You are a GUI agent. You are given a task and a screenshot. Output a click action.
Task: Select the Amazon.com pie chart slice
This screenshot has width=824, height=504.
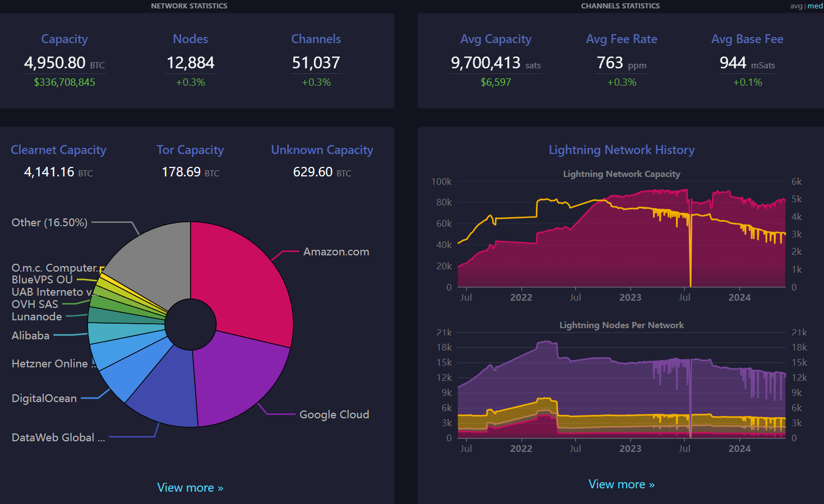tap(247, 280)
